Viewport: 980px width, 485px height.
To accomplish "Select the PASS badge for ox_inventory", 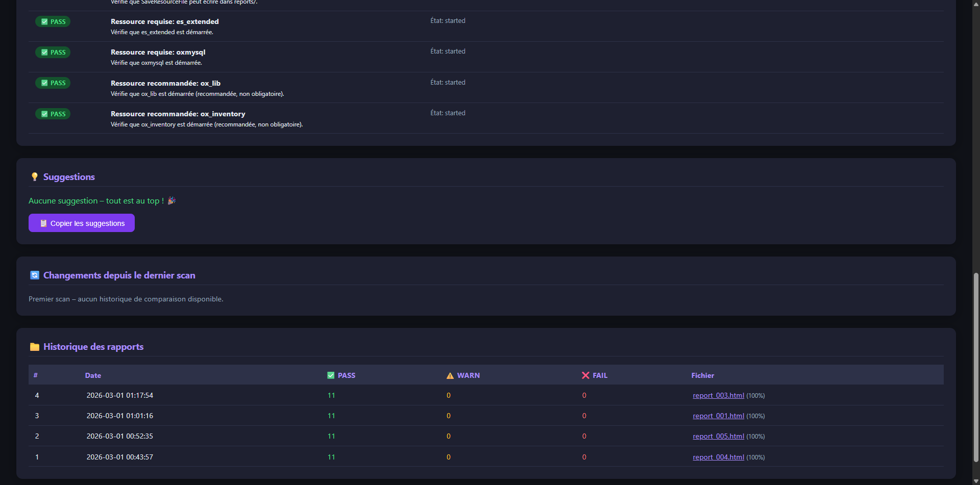I will [x=53, y=114].
